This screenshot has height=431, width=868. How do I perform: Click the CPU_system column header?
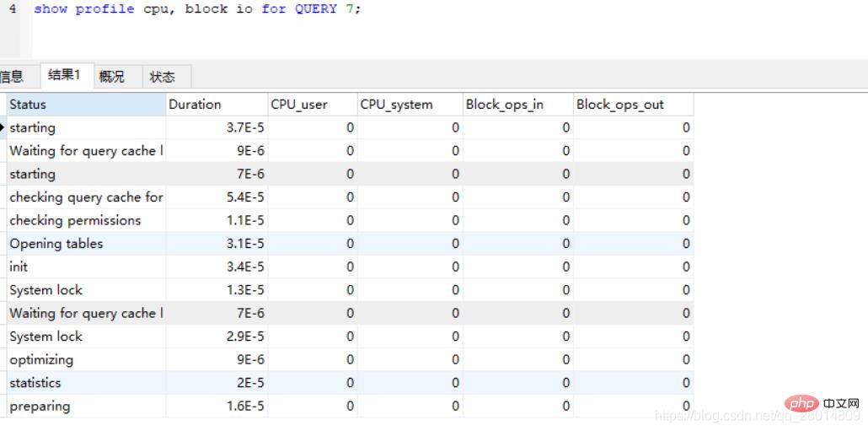(x=409, y=105)
